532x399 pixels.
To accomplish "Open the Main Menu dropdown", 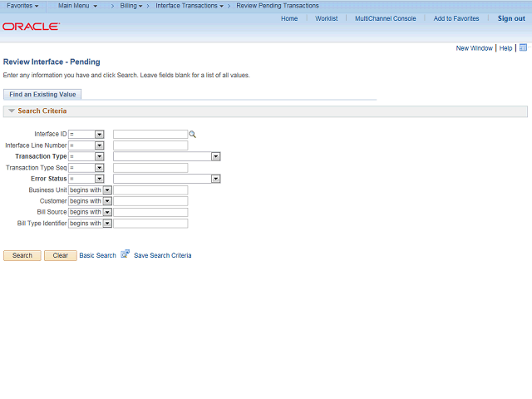I will [x=77, y=6].
